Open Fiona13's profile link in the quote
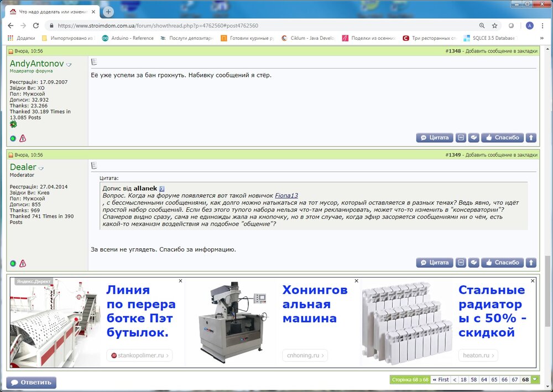The width and height of the screenshot is (553, 392). (286, 195)
